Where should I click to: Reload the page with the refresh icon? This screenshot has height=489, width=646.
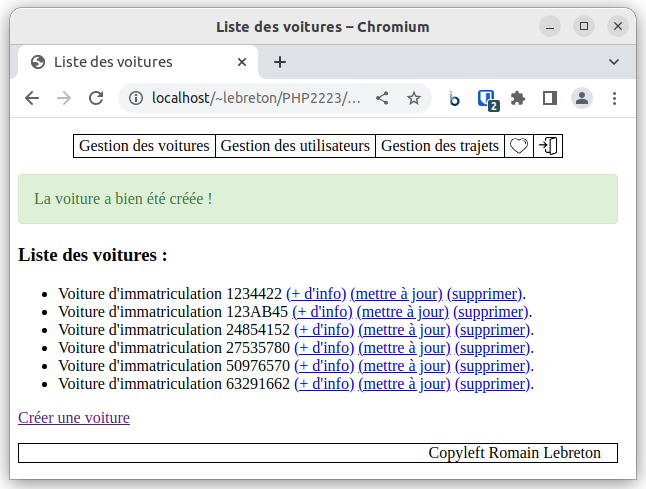[96, 98]
